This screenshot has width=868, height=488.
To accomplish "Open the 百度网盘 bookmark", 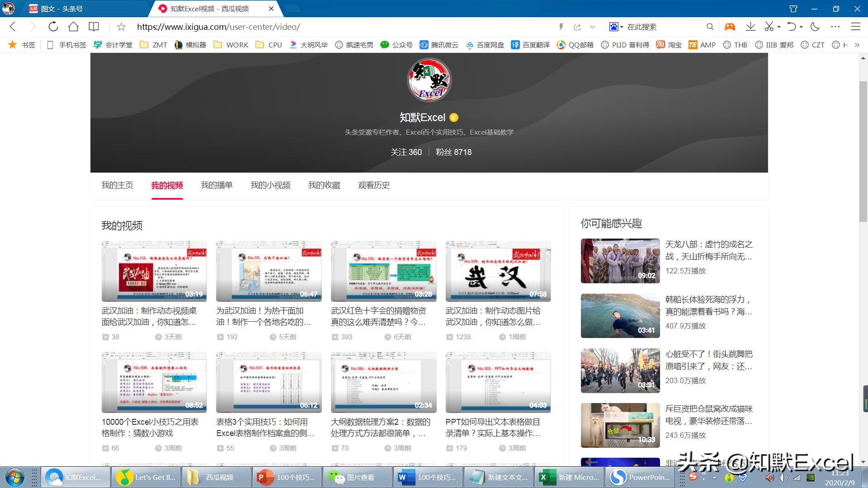I will point(486,45).
